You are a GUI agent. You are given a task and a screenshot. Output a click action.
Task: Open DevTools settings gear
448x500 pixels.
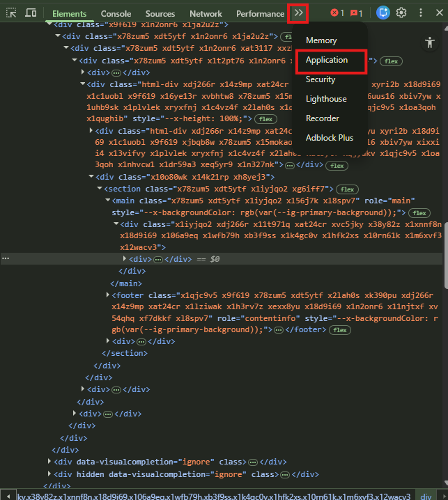point(401,13)
